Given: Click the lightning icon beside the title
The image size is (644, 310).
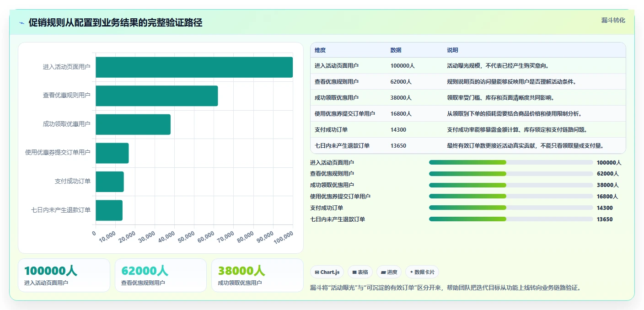Looking at the screenshot, I should click(x=21, y=23).
